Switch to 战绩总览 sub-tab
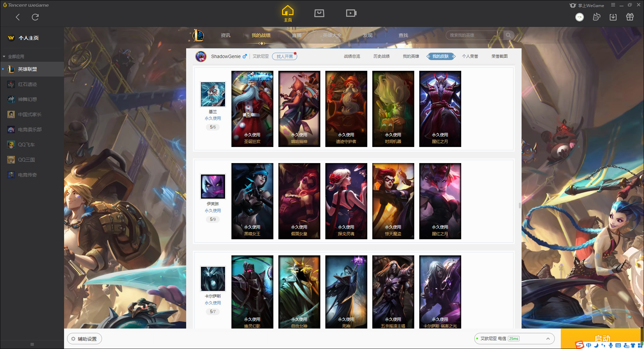The image size is (644, 349). point(352,56)
